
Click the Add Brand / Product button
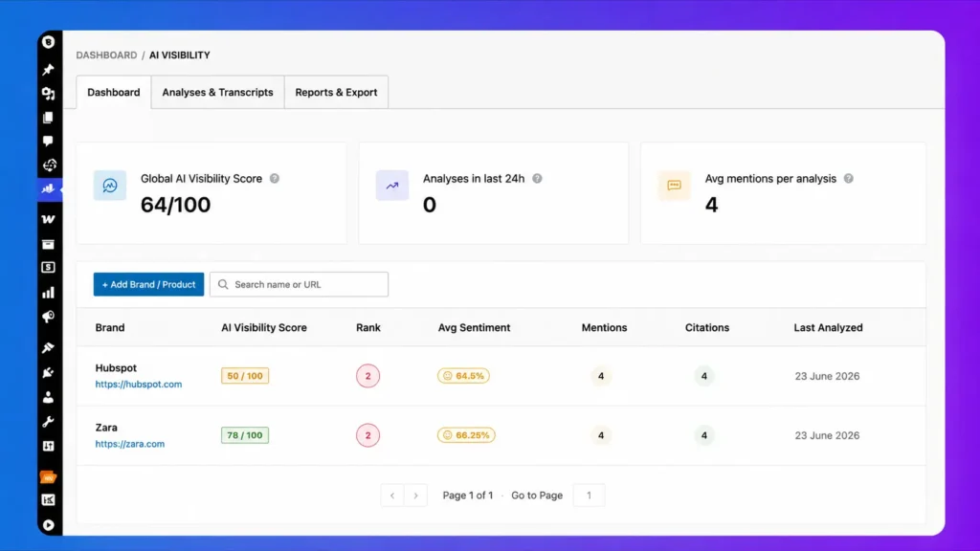click(x=148, y=284)
